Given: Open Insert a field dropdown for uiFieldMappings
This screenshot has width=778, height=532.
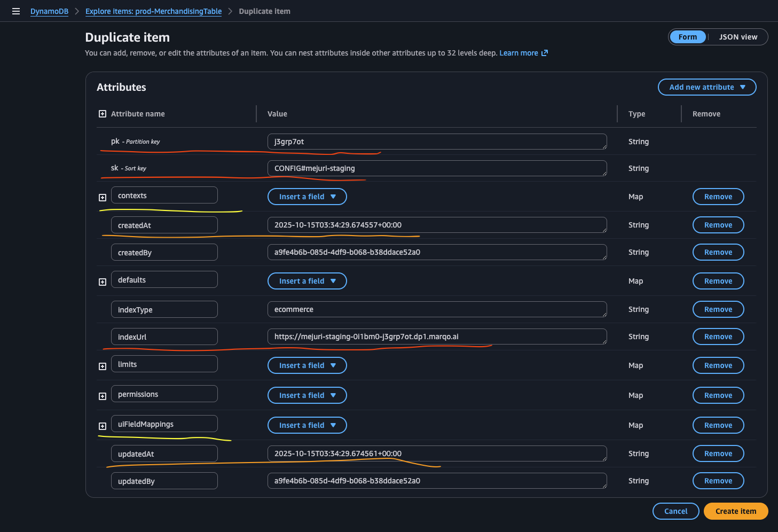Looking at the screenshot, I should [307, 425].
